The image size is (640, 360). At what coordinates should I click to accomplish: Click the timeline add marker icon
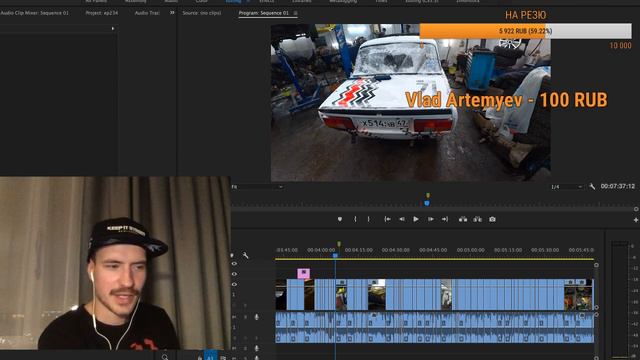pyautogui.click(x=233, y=255)
